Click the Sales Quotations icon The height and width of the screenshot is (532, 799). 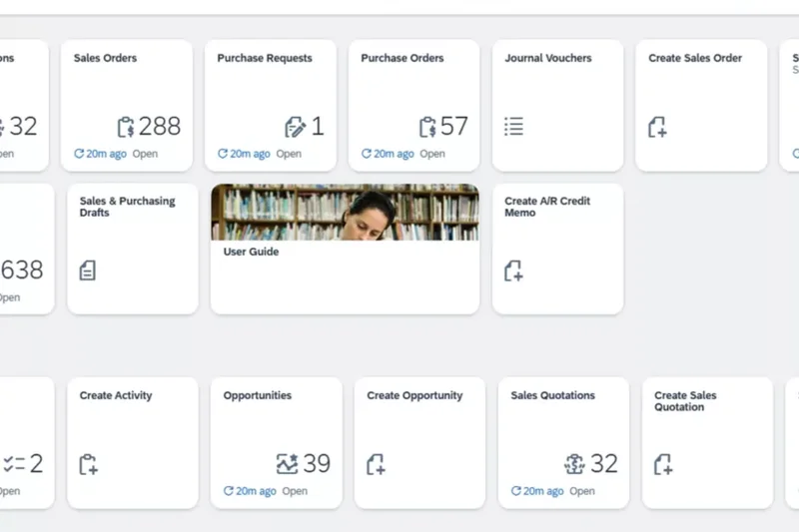tap(574, 464)
